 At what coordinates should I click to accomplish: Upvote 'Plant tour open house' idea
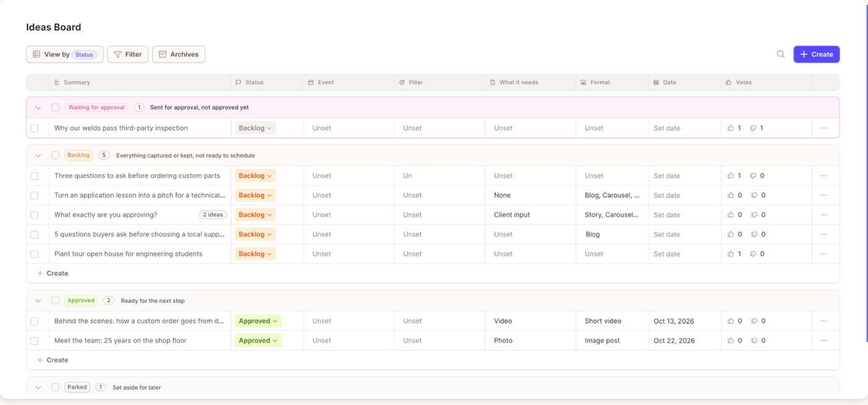(x=731, y=254)
